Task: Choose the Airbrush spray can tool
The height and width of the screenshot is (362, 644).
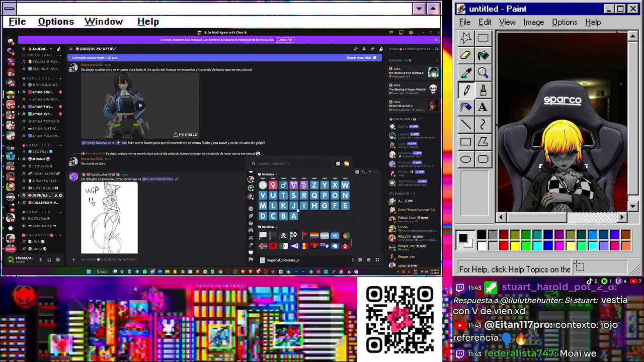Action: point(466,107)
